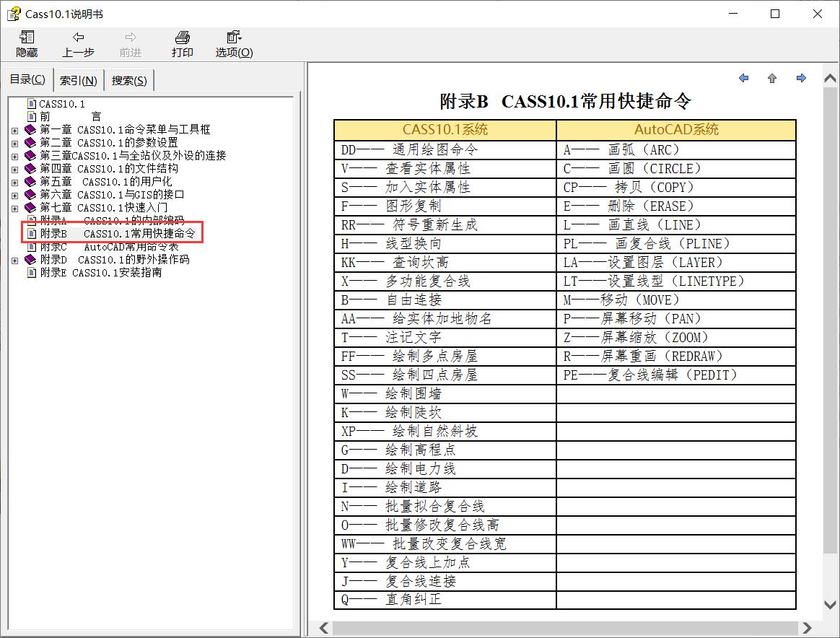Click the CASS10.1系统 table header
This screenshot has width=840, height=638.
point(445,130)
